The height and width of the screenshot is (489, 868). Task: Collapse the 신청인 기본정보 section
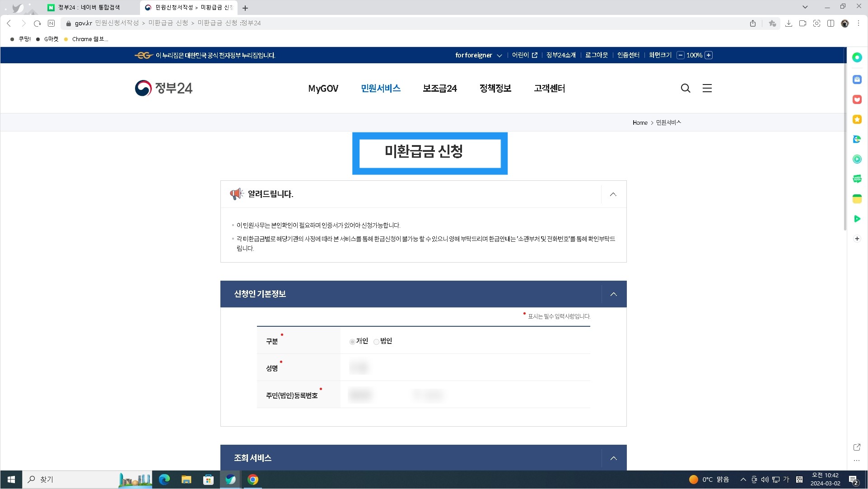coord(613,294)
